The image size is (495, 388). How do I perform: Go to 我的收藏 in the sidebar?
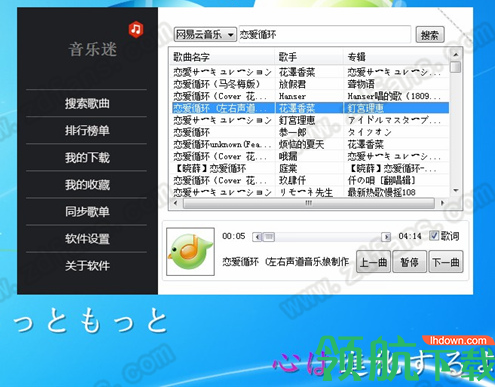(x=87, y=184)
